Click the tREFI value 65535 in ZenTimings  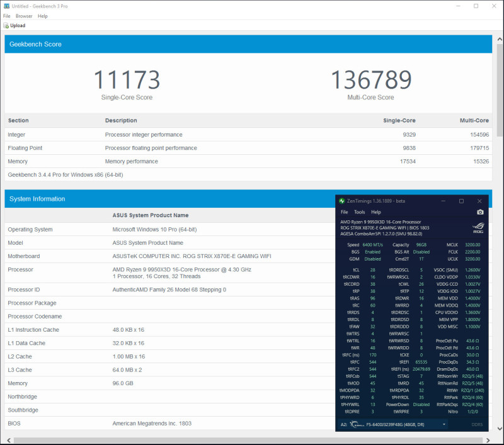[x=421, y=362]
